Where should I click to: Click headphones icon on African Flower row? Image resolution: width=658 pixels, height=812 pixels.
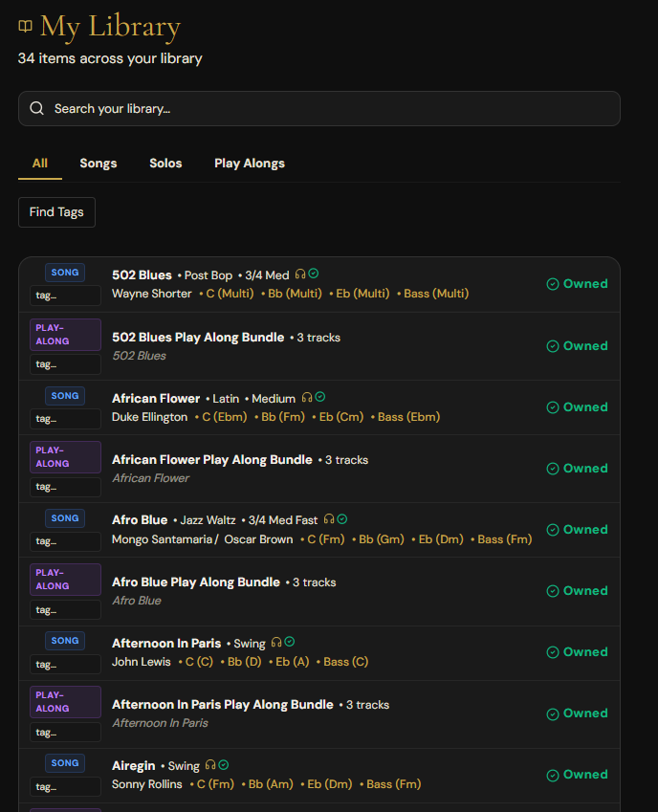[307, 397]
